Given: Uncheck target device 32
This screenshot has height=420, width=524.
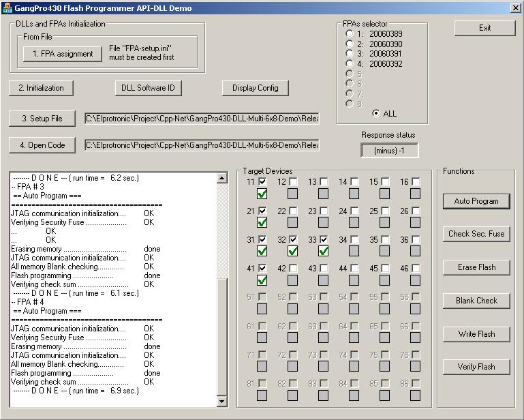Looking at the screenshot, I should [x=293, y=239].
